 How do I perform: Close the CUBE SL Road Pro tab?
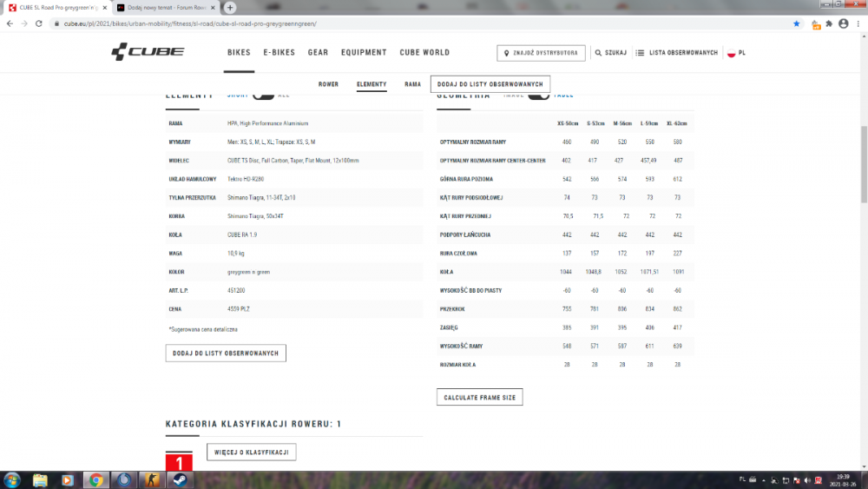(x=105, y=8)
